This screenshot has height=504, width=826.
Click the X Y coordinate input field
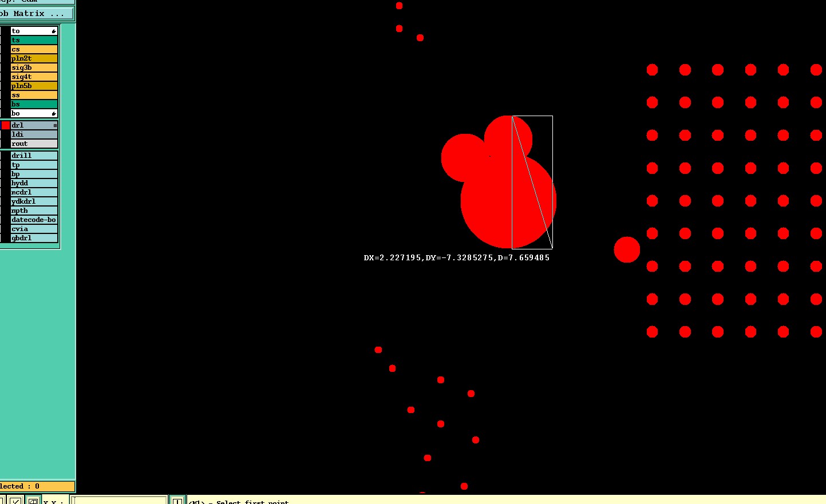point(120,501)
